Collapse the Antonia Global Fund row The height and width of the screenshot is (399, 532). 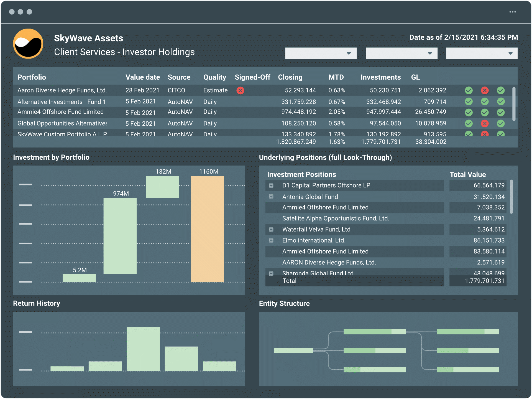(271, 197)
